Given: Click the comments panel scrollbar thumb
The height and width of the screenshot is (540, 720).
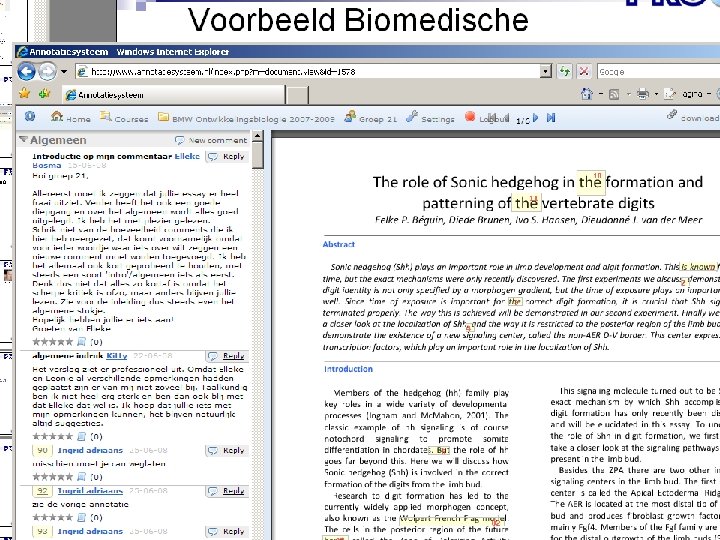Looking at the screenshot, I should pyautogui.click(x=258, y=155).
